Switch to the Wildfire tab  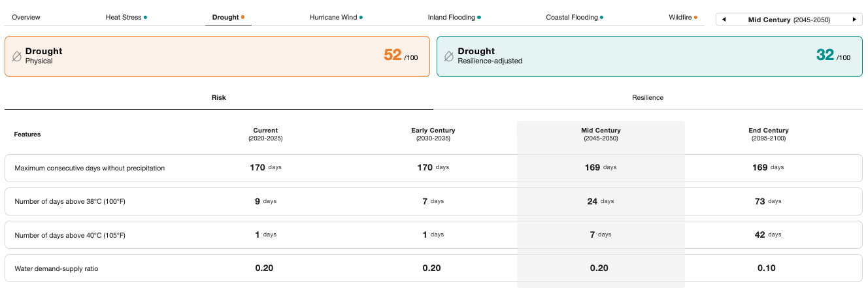click(683, 18)
